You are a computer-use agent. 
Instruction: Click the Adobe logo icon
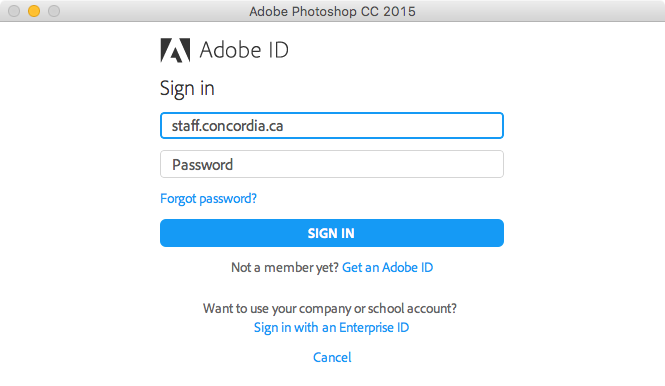point(175,50)
